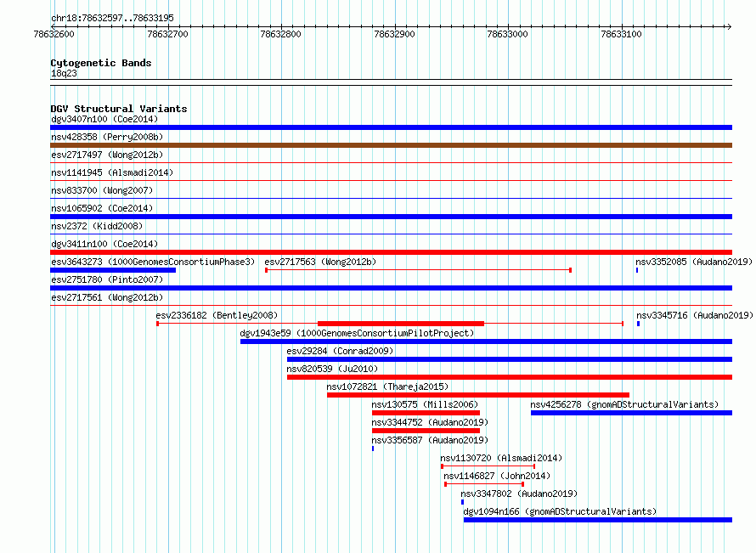Click the esv2336182 (Bentley2008) thick red segment
The width and height of the screenshot is (756, 553).
click(401, 324)
